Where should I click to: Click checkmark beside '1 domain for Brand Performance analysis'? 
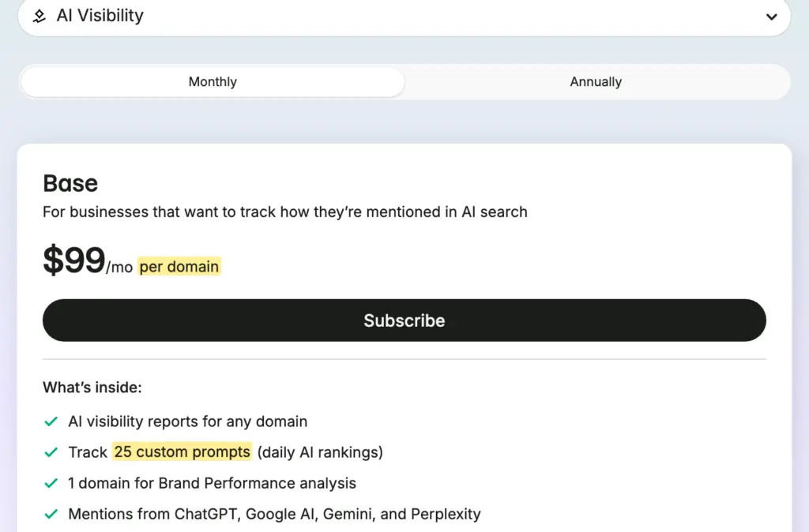tap(51, 484)
